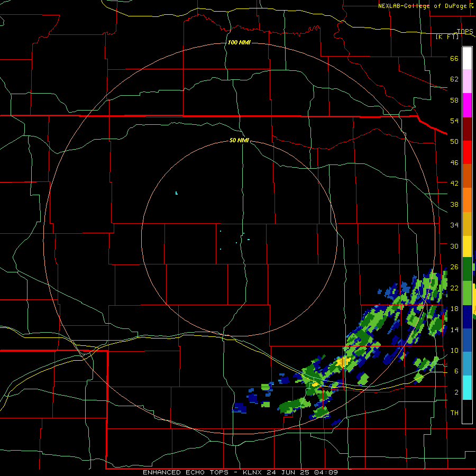Click the white 66 kft legend swatch
This screenshot has height=476, width=476.
click(467, 58)
